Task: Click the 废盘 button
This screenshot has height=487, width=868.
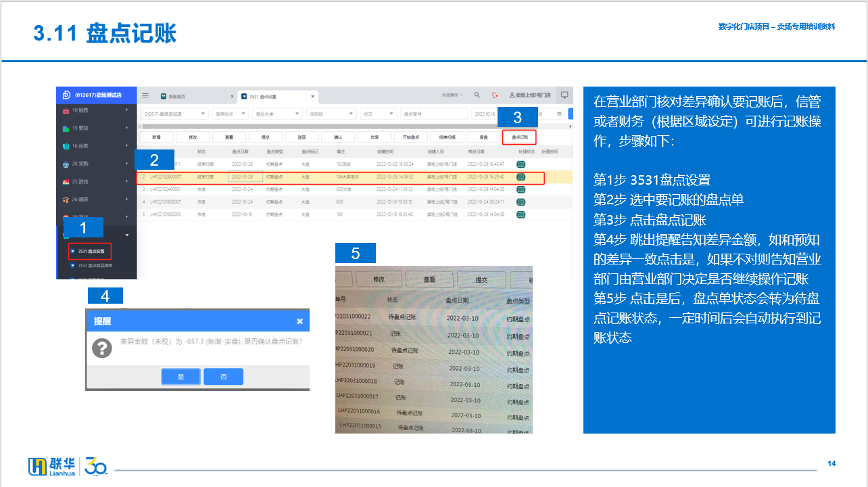Action: click(483, 137)
